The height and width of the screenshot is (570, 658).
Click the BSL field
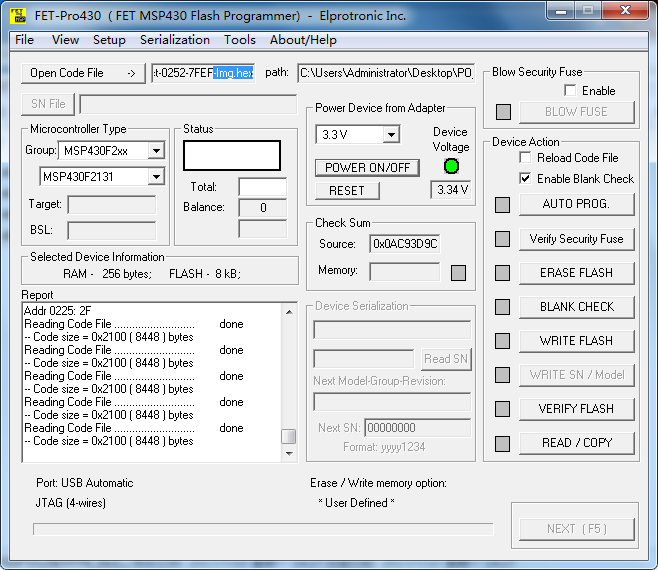coord(112,230)
